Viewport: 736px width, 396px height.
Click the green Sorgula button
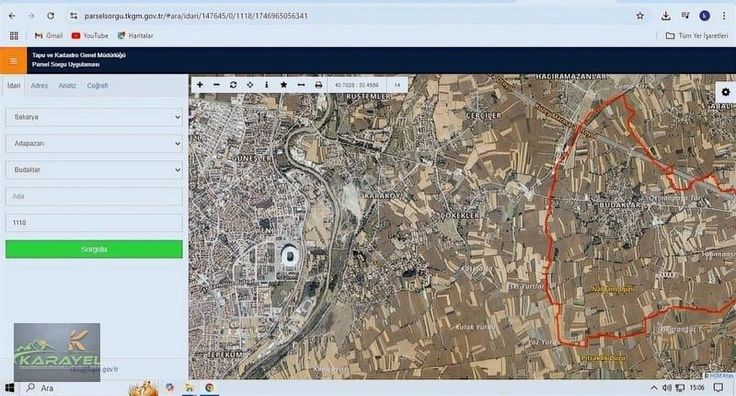94,249
